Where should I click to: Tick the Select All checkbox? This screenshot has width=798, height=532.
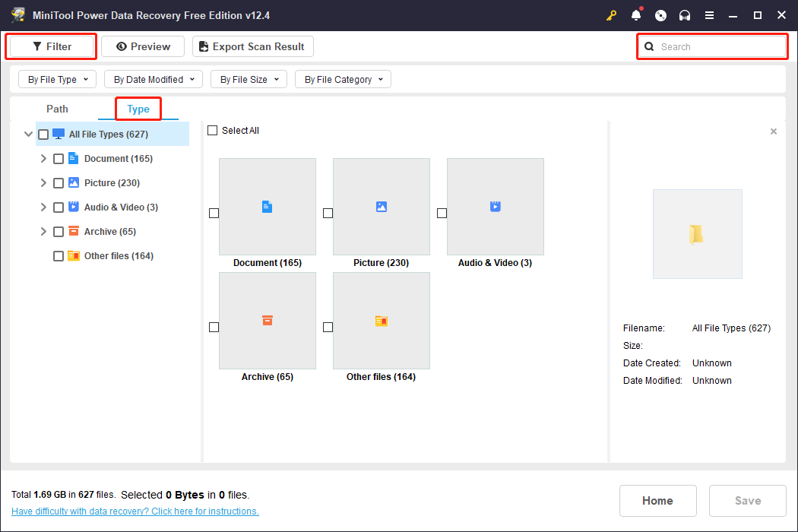pyautogui.click(x=212, y=130)
